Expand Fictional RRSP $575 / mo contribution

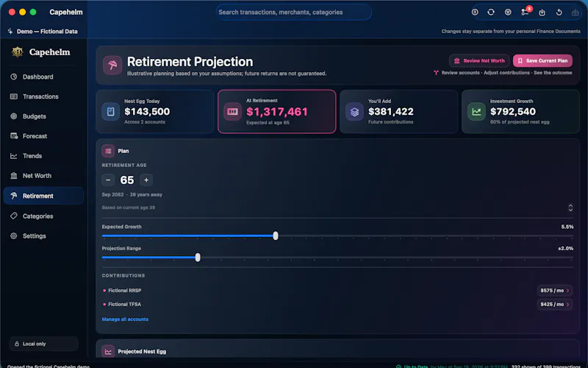click(x=555, y=290)
